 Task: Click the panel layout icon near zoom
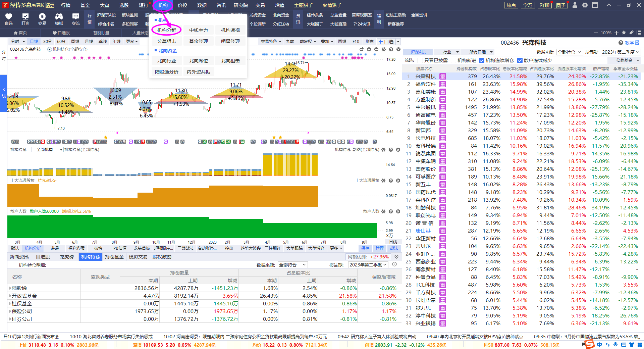point(639,33)
